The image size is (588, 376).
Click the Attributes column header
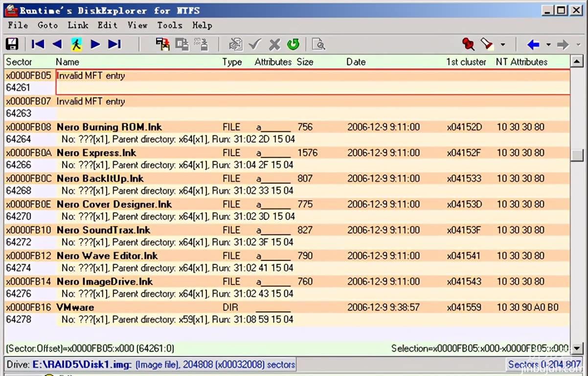click(273, 62)
